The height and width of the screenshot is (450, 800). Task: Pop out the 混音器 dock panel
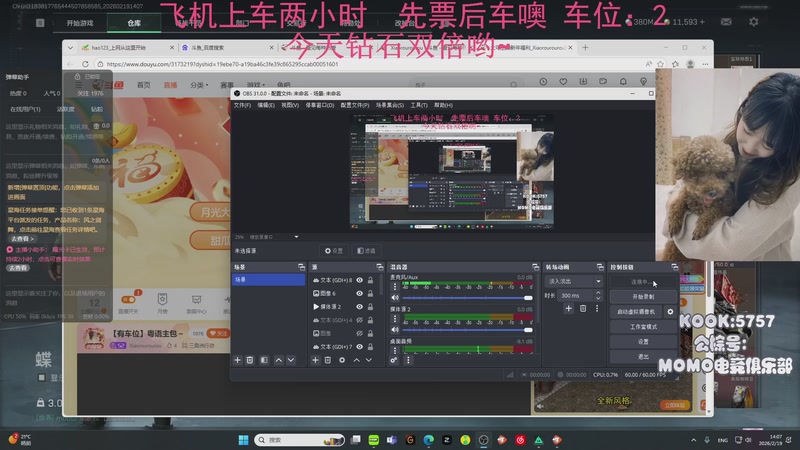pyautogui.click(x=535, y=267)
